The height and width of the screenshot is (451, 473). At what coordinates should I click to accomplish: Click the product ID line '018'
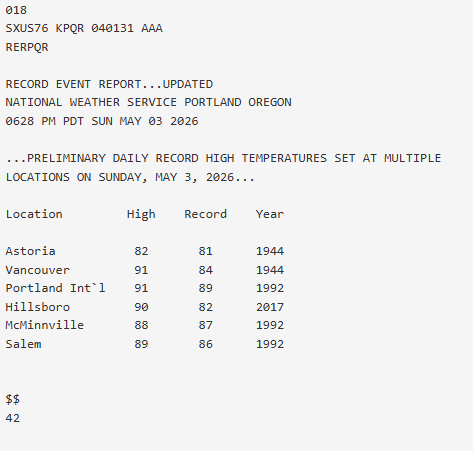(x=16, y=10)
